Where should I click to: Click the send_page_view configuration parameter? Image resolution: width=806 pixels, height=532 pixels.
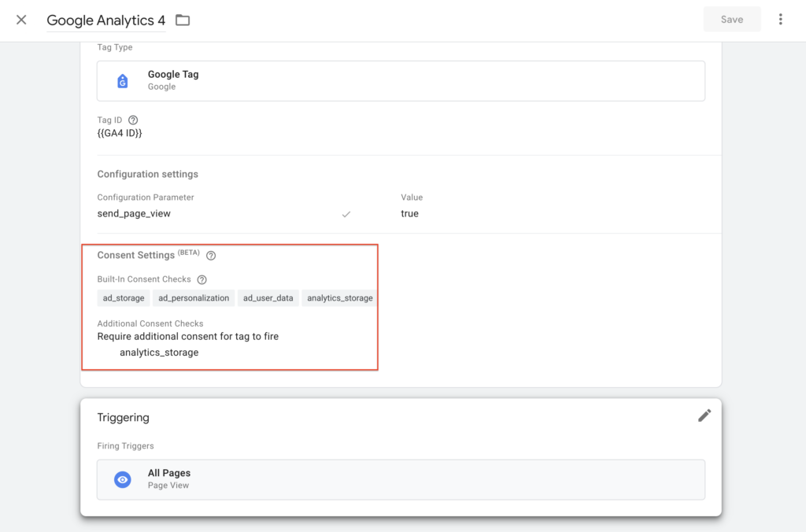(x=132, y=213)
